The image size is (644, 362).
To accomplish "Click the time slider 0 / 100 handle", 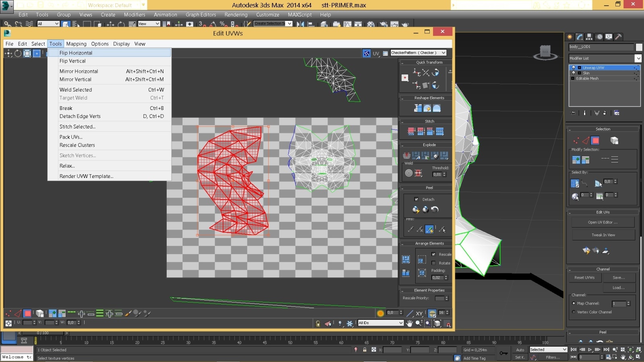I will [x=42, y=333].
